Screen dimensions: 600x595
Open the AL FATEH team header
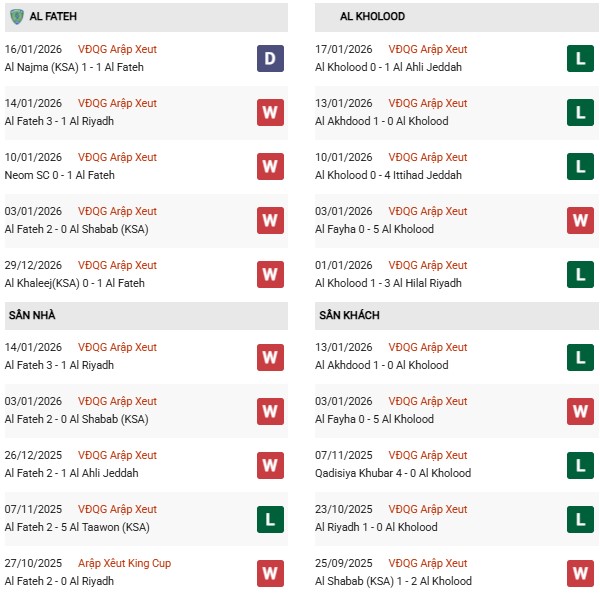55,17
